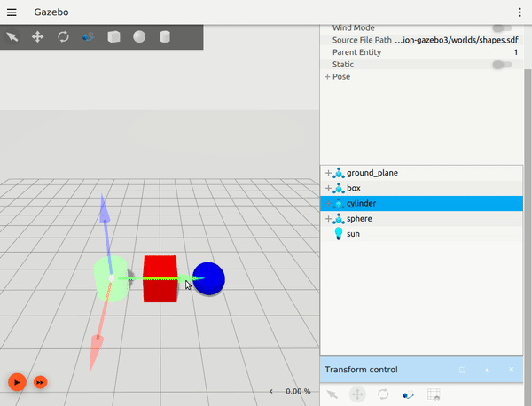Choose rotate mode in Transform control
The width and height of the screenshot is (532, 406).
click(383, 394)
